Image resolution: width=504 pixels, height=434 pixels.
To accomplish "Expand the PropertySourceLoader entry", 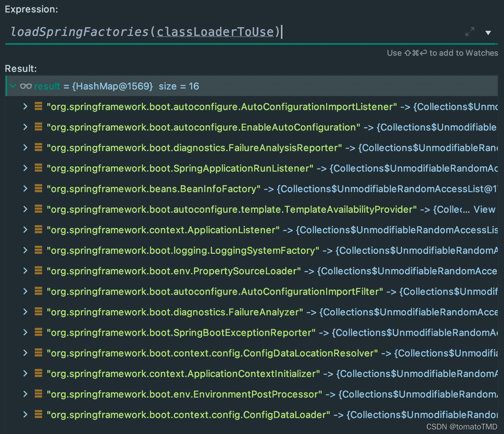I will point(25,271).
